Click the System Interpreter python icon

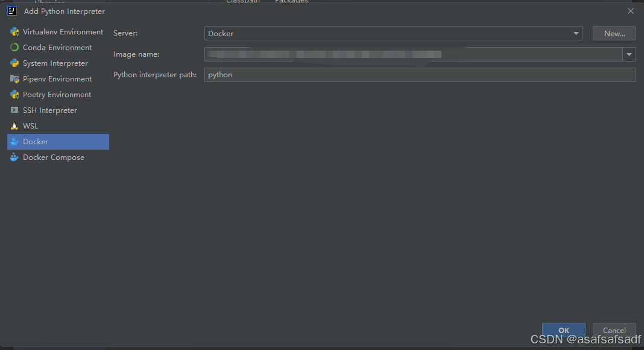coord(14,63)
